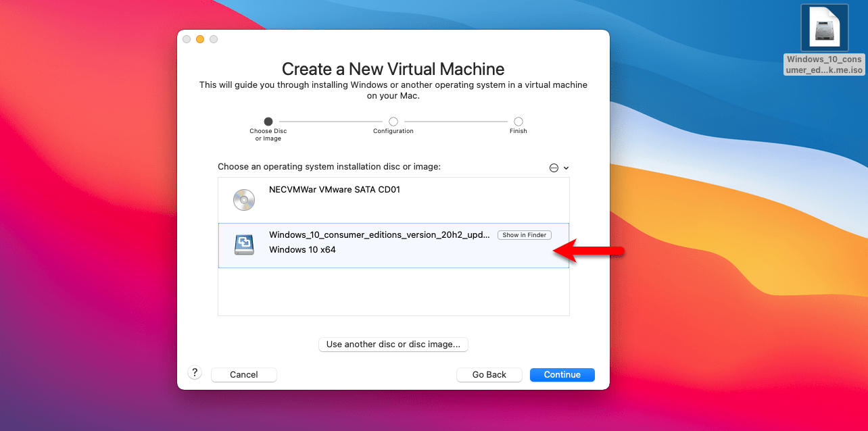Select the NECVMWar VMware SATA CD01 disc row

pyautogui.click(x=393, y=200)
